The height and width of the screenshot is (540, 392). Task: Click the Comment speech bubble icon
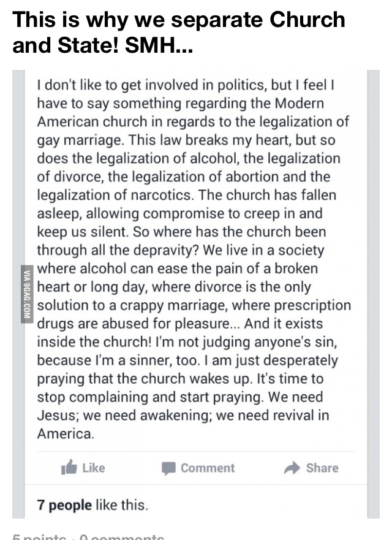(x=169, y=468)
